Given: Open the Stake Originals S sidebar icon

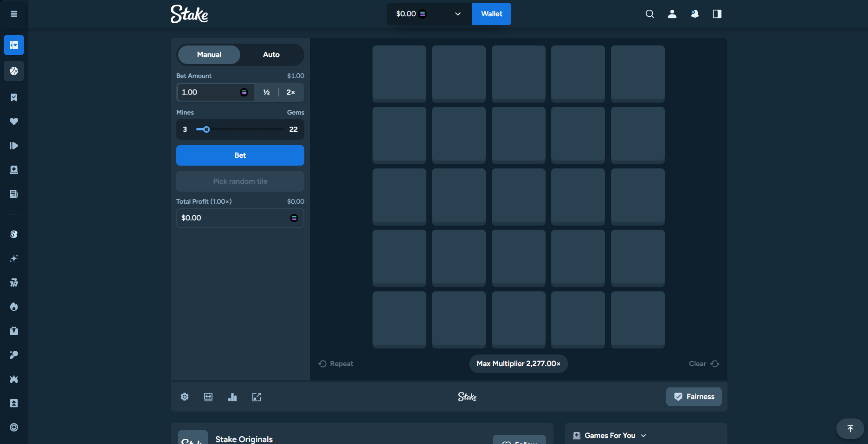Looking at the screenshot, I should point(14,234).
